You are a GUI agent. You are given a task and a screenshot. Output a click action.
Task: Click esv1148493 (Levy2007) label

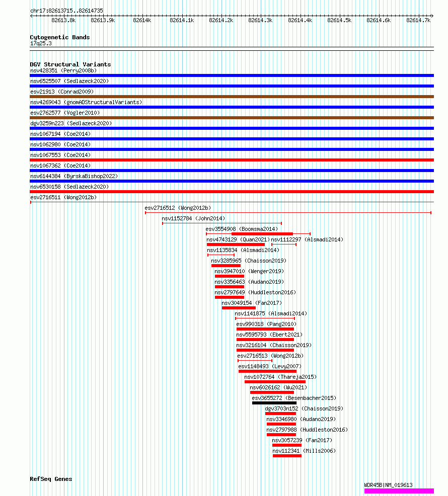(270, 366)
